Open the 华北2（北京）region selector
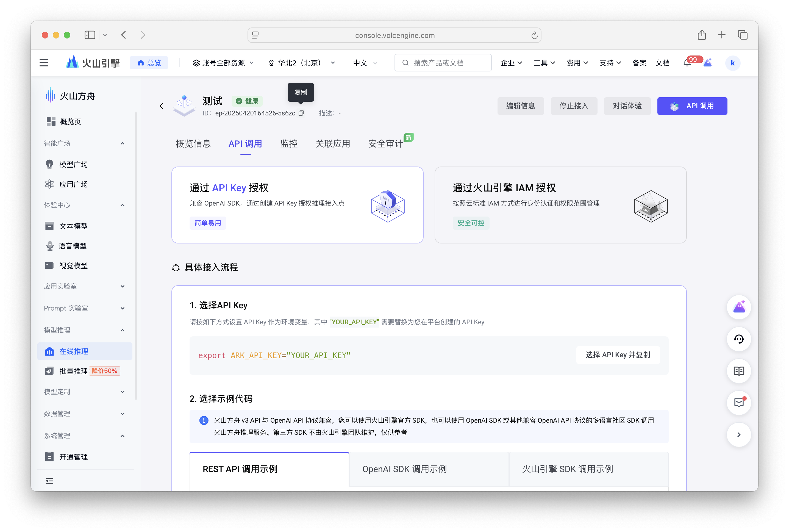 (301, 62)
